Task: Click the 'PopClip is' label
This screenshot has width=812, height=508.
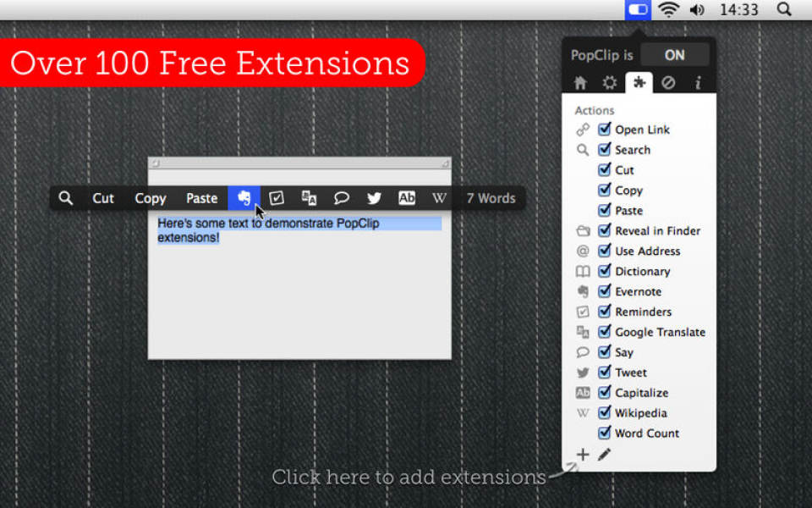Action: click(x=601, y=55)
